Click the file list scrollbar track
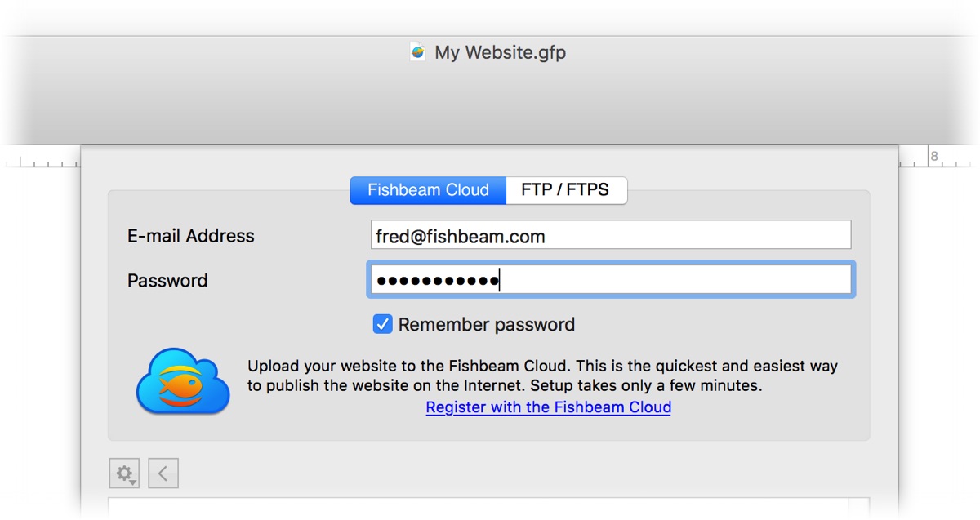The height and width of the screenshot is (520, 980). 859,508
